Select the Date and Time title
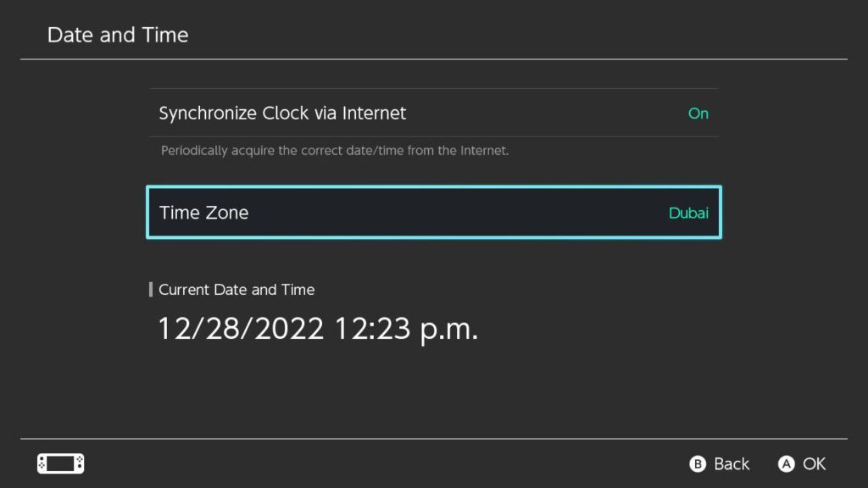 (x=117, y=35)
